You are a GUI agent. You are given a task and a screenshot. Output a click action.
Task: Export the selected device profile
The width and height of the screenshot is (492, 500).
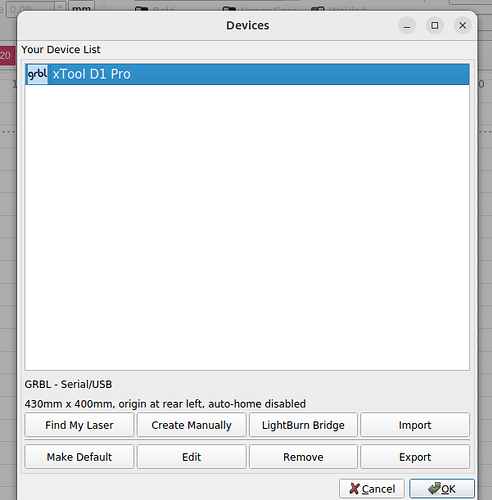[415, 457]
